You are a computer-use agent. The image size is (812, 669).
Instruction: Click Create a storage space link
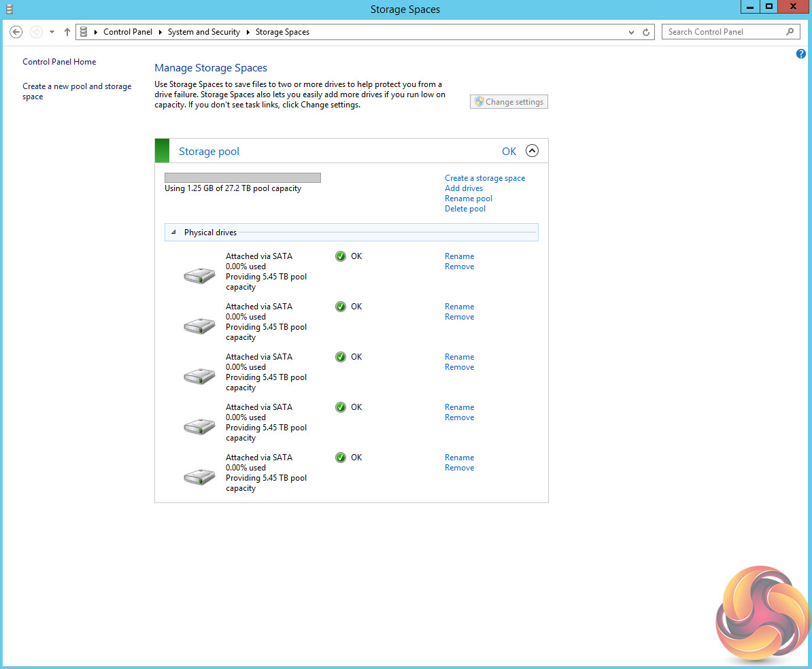pyautogui.click(x=485, y=178)
